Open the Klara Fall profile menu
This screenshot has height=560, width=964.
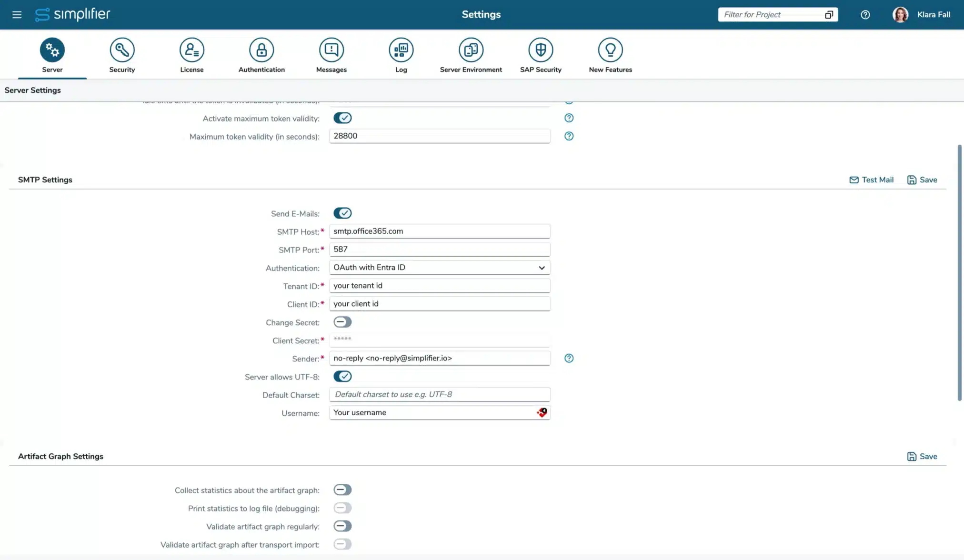click(x=921, y=14)
